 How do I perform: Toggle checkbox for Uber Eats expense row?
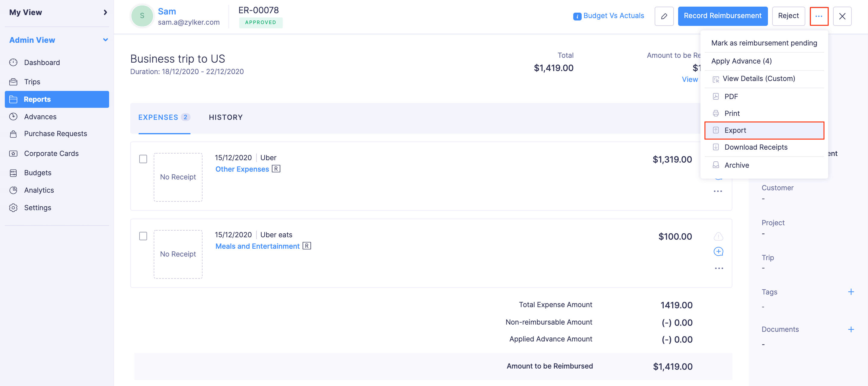tap(143, 236)
